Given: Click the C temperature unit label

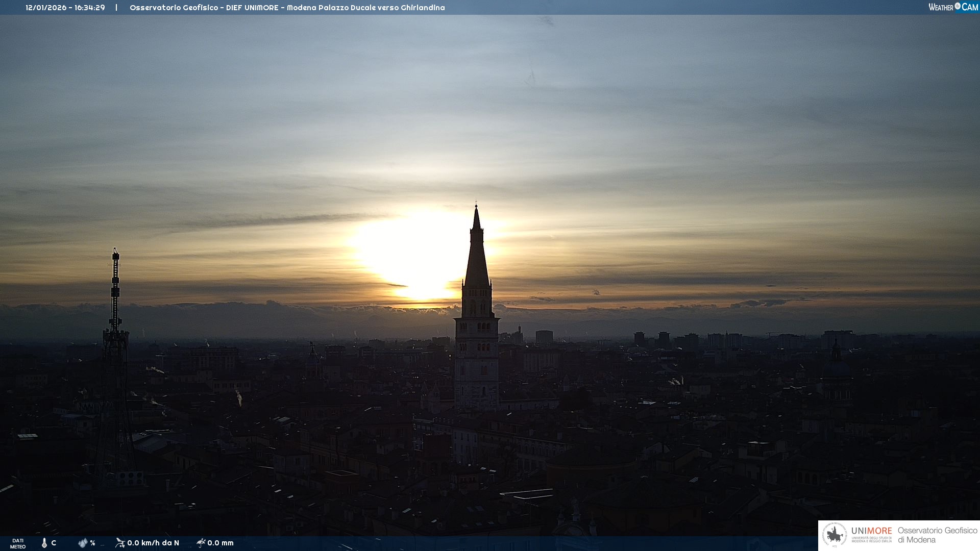Looking at the screenshot, I should 54,543.
